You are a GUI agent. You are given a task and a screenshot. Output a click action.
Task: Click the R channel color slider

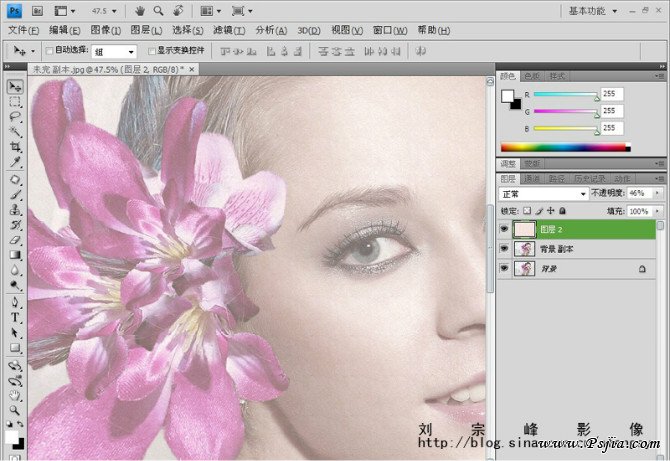pyautogui.click(x=565, y=95)
